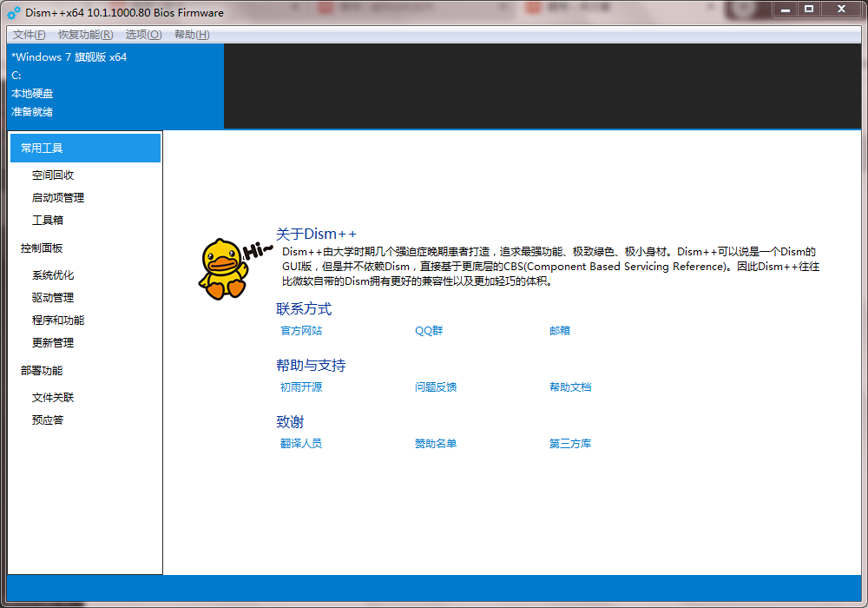Open the 赞助名单 link
Screen dimensions: 868x608
pos(436,444)
